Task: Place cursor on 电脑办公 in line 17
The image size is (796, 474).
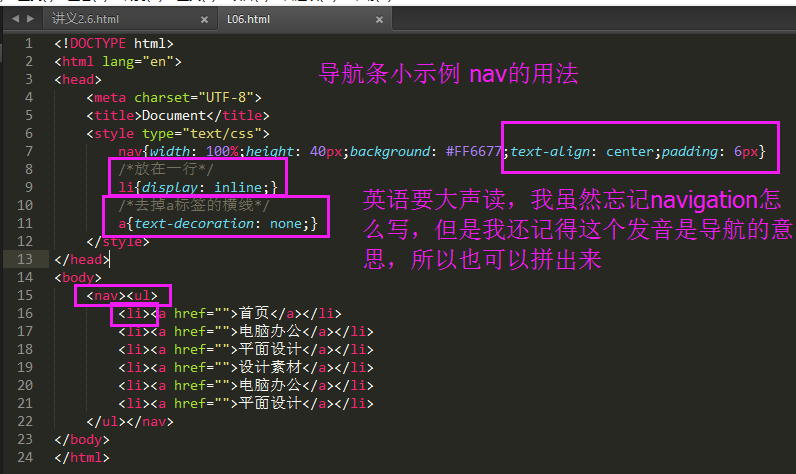Action: pyautogui.click(x=270, y=331)
